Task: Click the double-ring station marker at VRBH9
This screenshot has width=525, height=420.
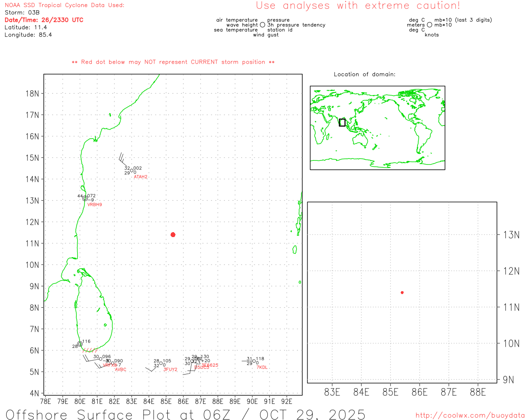Action: [85, 199]
